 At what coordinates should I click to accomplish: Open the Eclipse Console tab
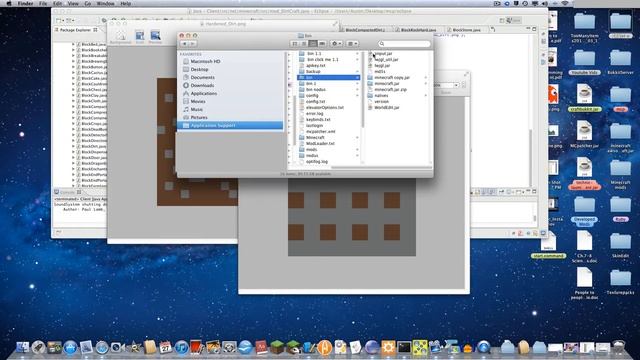67,192
